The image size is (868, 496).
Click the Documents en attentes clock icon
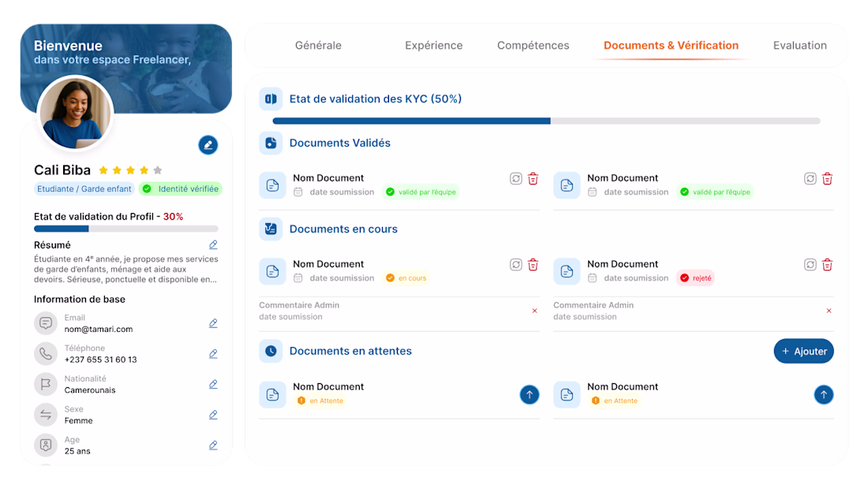271,351
